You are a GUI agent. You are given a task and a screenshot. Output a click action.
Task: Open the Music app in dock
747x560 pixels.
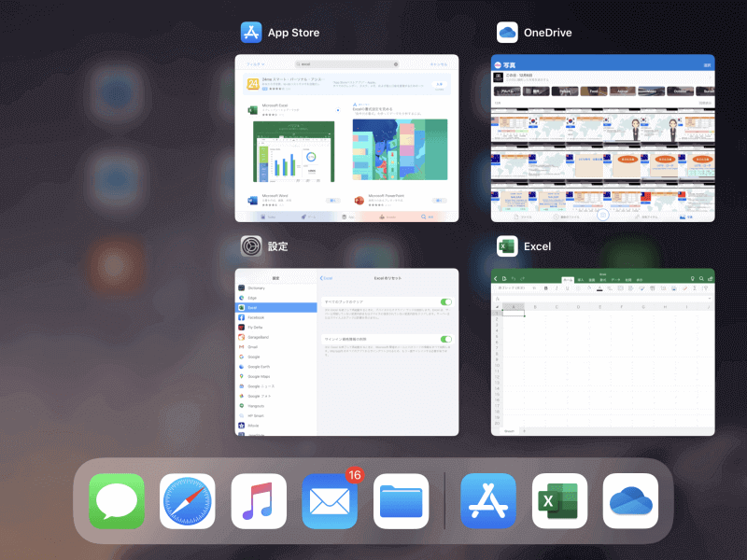pyautogui.click(x=259, y=501)
